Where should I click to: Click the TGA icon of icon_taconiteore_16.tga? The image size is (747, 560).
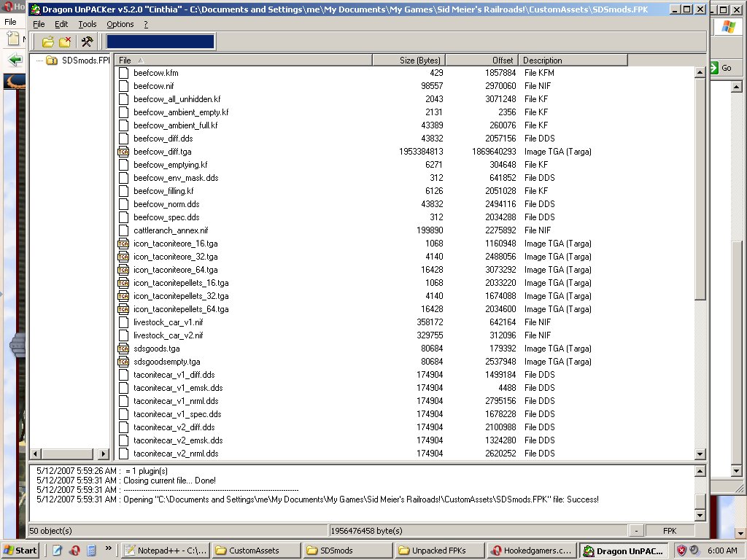(x=123, y=244)
